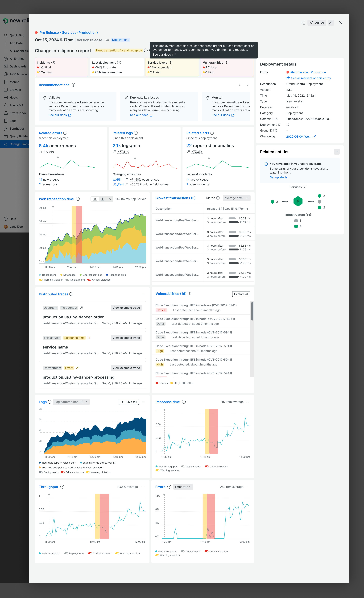Open help icon beside Last deployment
Viewport: 364px width, 598px height.
tap(119, 63)
